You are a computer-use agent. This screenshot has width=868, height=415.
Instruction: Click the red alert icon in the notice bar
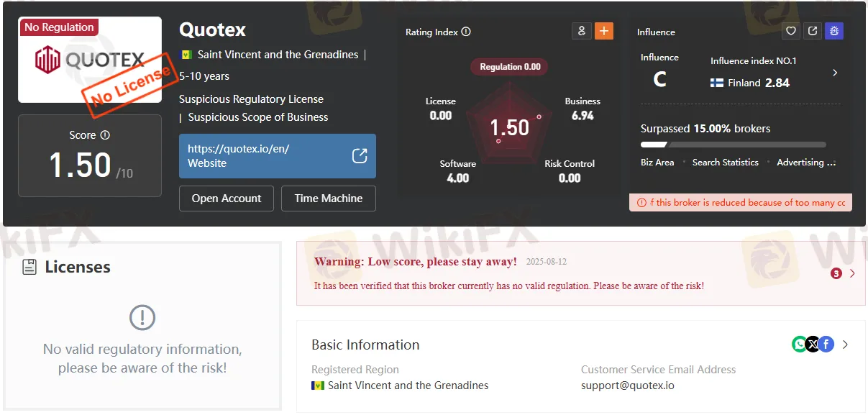(x=641, y=203)
